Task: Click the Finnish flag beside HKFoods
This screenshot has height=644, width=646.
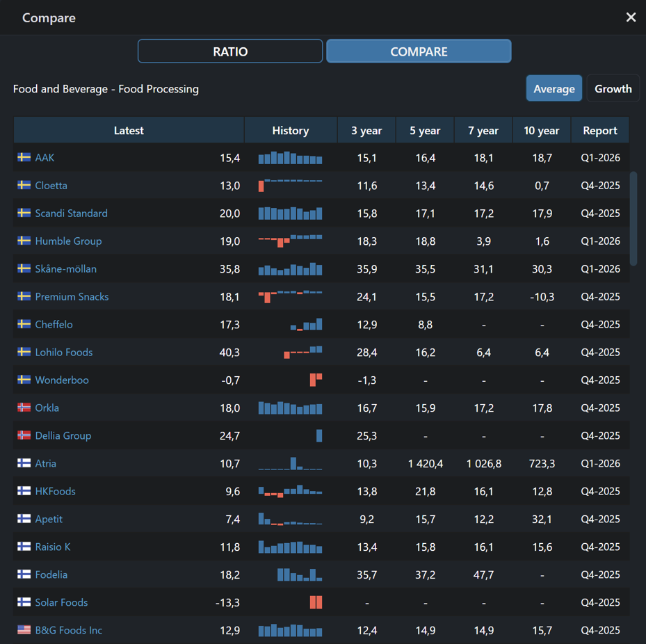Action: 24,491
